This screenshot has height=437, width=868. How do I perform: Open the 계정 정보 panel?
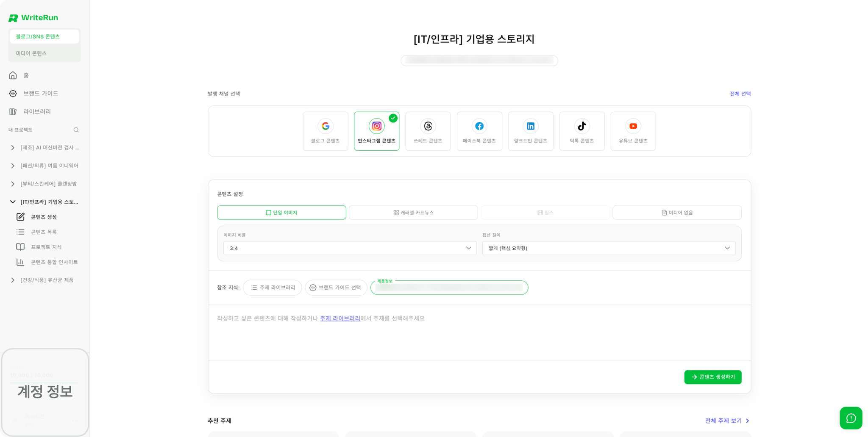45,392
